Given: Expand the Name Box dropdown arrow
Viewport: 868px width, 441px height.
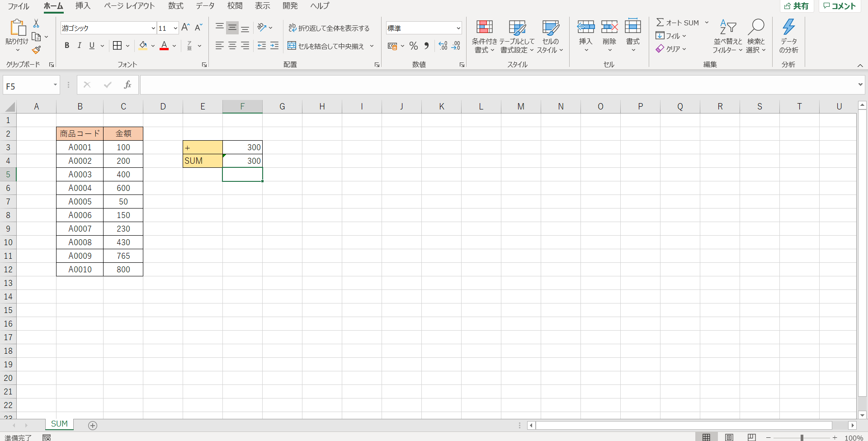Looking at the screenshot, I should 55,85.
